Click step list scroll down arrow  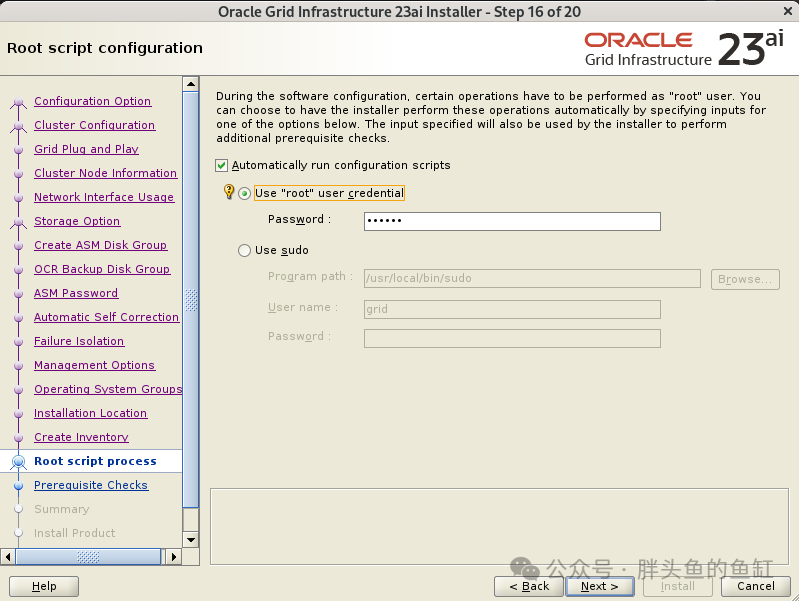(191, 539)
